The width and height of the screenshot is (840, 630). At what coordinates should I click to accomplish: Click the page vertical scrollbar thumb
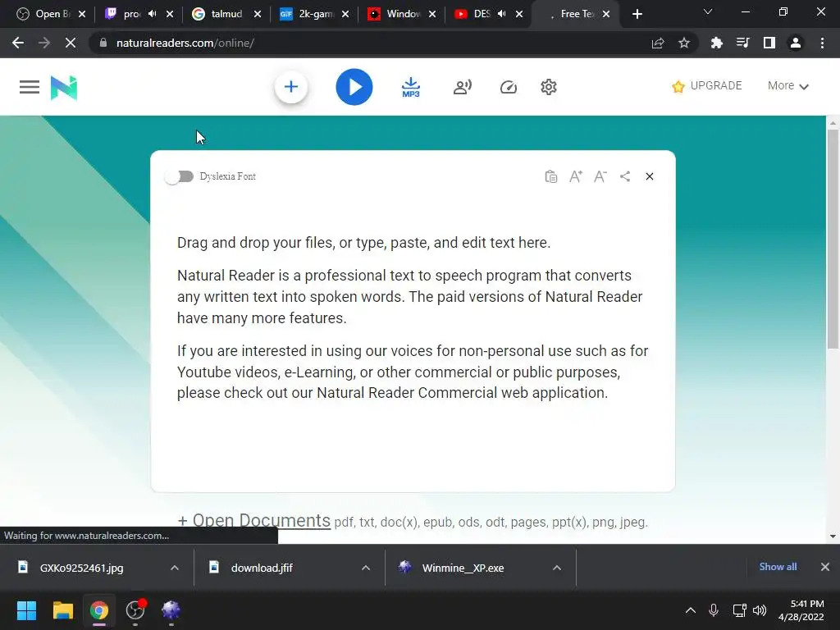(x=833, y=240)
